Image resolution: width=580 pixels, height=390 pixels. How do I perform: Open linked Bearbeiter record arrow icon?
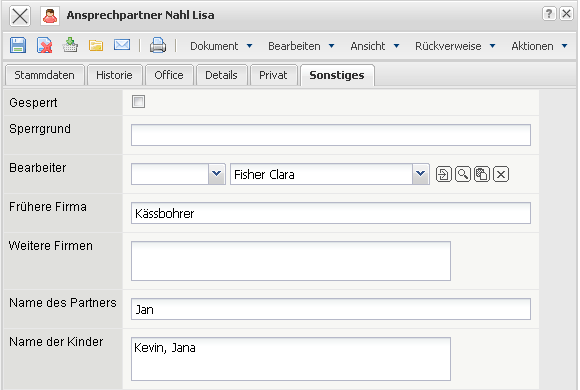click(x=444, y=174)
